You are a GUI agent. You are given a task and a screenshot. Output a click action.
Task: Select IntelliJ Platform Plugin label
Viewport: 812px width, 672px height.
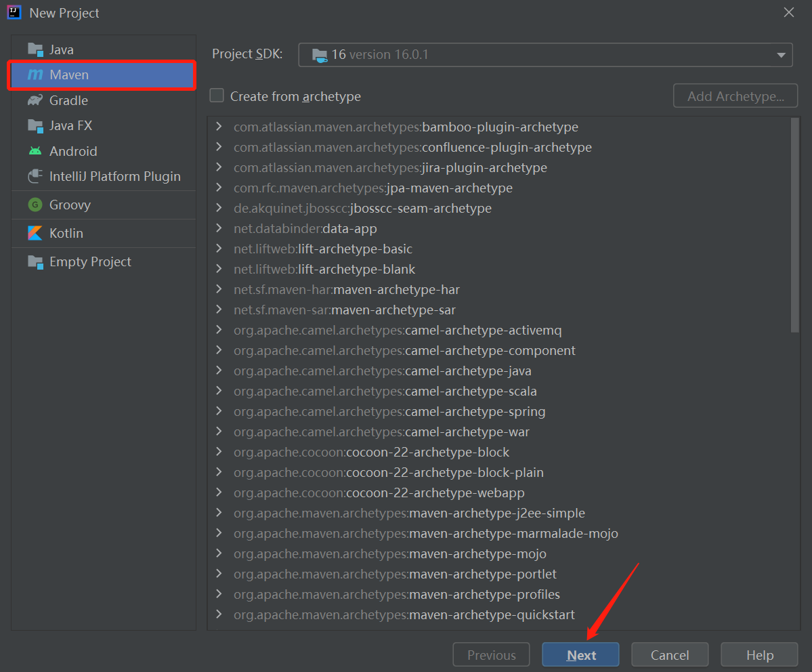click(115, 177)
